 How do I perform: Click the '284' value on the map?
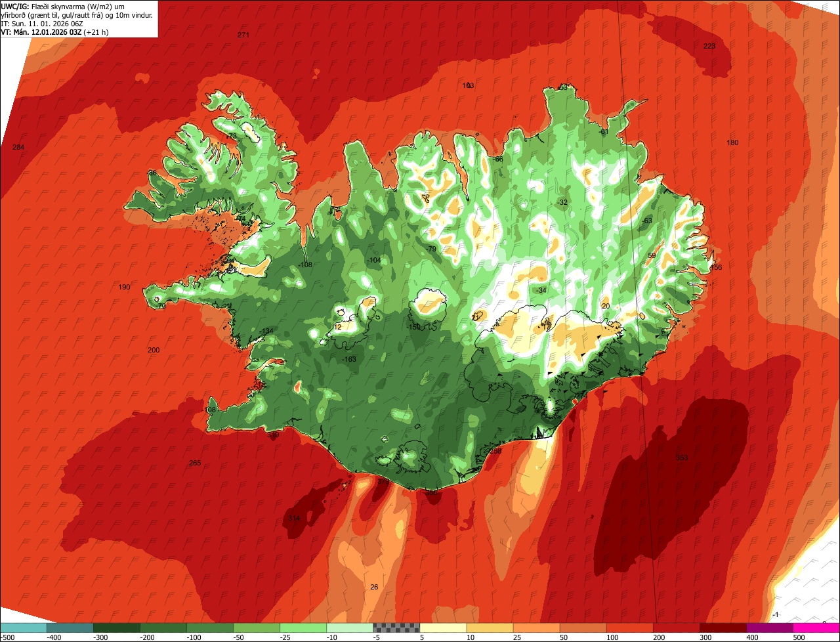pyautogui.click(x=18, y=147)
